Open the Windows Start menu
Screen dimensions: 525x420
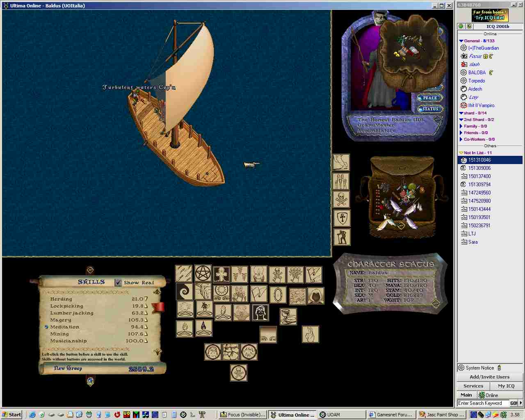click(12, 415)
